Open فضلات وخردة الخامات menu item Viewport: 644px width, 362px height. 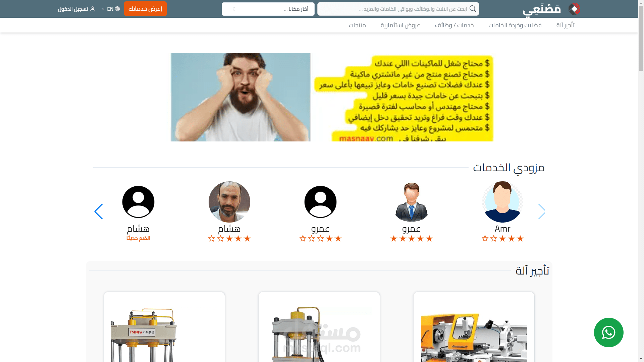coord(515,25)
